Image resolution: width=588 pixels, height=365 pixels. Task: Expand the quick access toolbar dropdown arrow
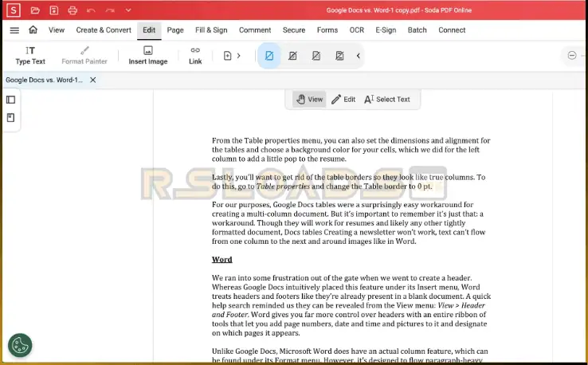128,10
